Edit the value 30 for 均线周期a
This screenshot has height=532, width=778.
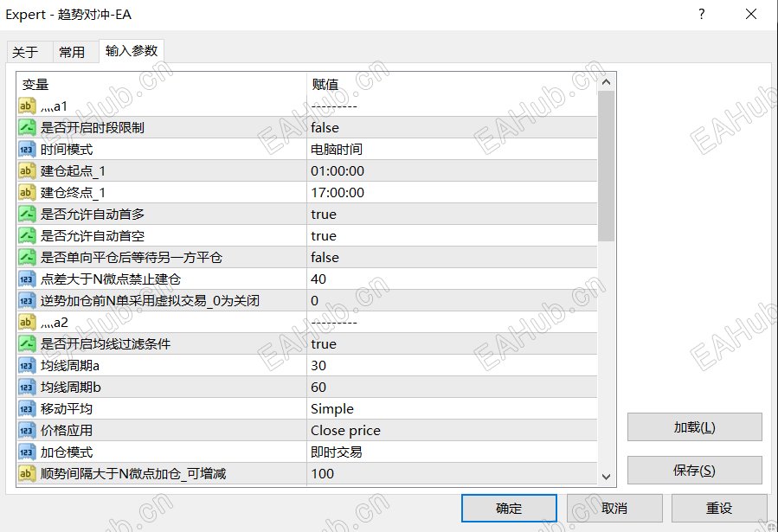pos(452,365)
